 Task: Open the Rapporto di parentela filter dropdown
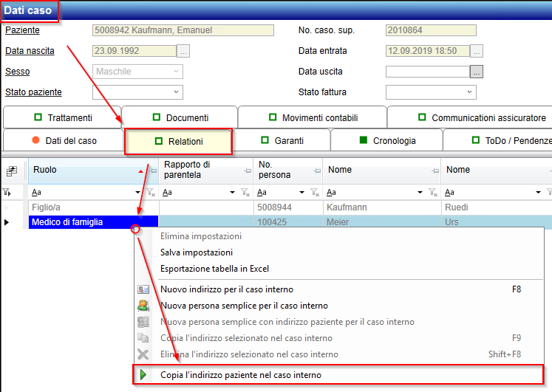(x=232, y=192)
